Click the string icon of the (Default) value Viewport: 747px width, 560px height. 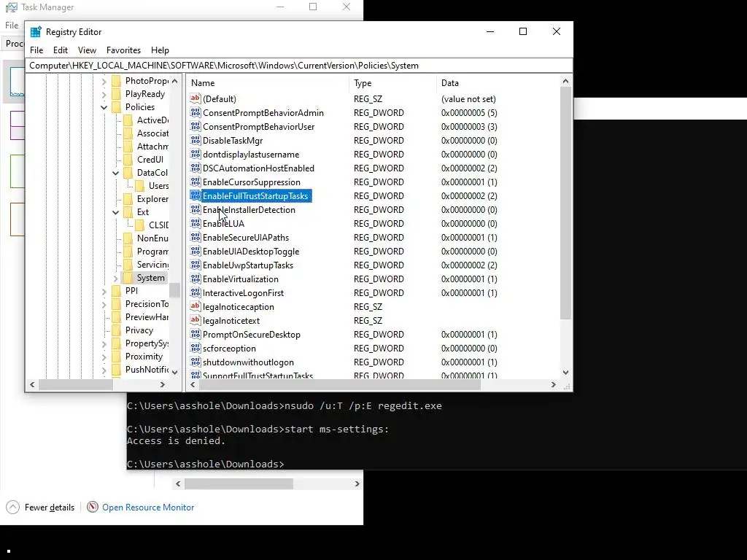coord(196,99)
